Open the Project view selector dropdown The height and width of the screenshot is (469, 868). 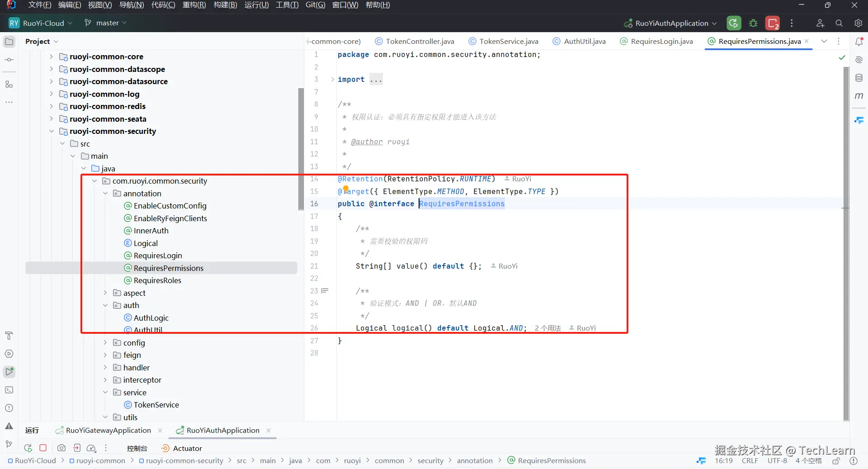coord(42,42)
